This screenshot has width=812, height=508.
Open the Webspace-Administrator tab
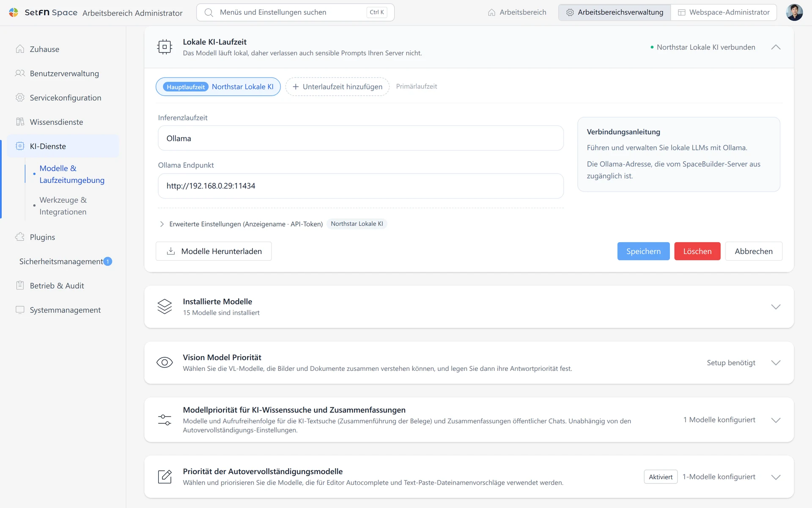point(724,12)
